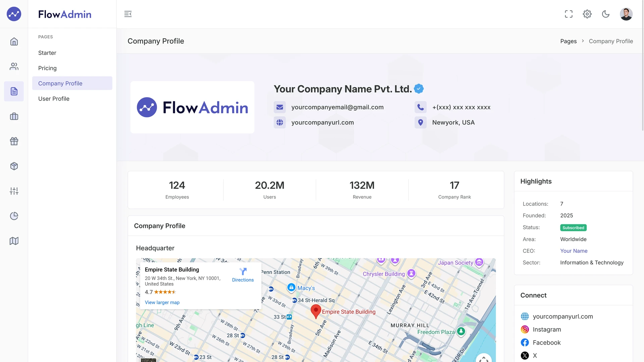
Task: Click the Macy's map marker
Action: pos(291,288)
